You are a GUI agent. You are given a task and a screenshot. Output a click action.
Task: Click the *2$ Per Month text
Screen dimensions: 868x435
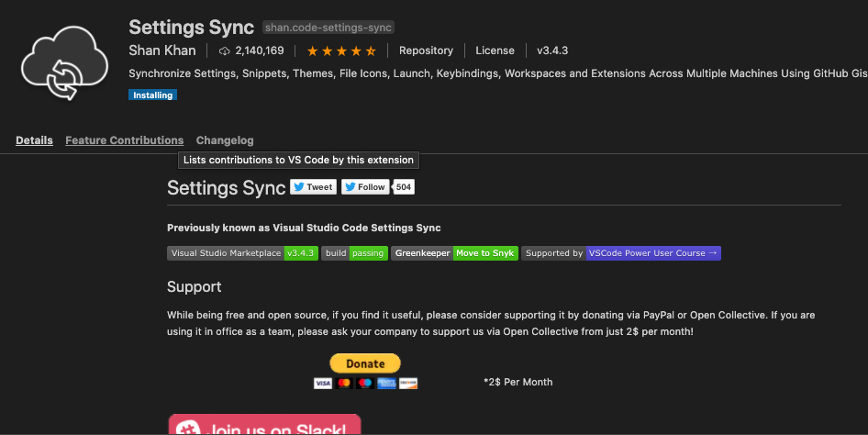coord(518,382)
